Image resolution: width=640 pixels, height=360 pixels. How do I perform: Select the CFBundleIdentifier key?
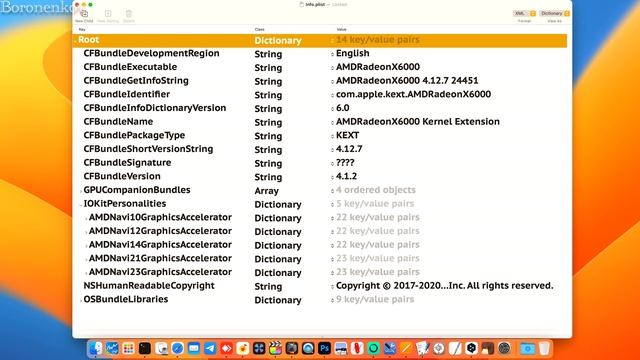[x=127, y=94]
